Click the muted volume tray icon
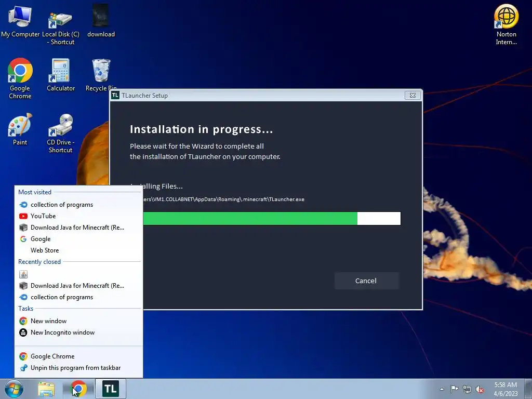The height and width of the screenshot is (399, 532). pos(480,389)
